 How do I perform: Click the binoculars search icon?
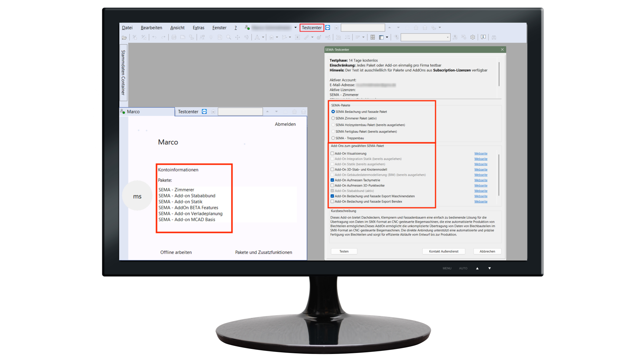[494, 38]
